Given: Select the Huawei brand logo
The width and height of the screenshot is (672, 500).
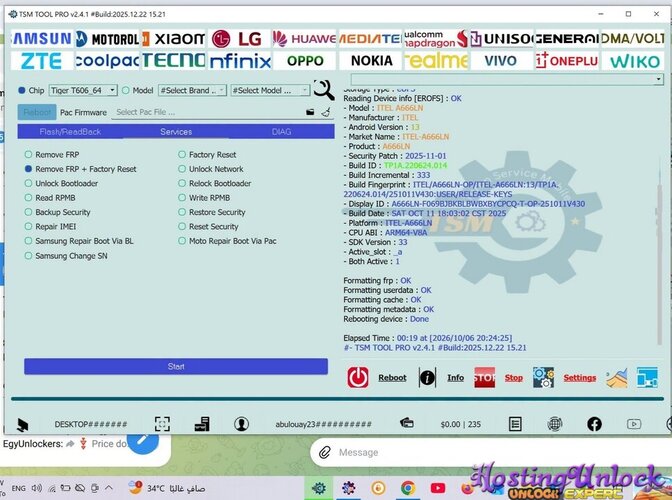Looking at the screenshot, I should coord(304,39).
